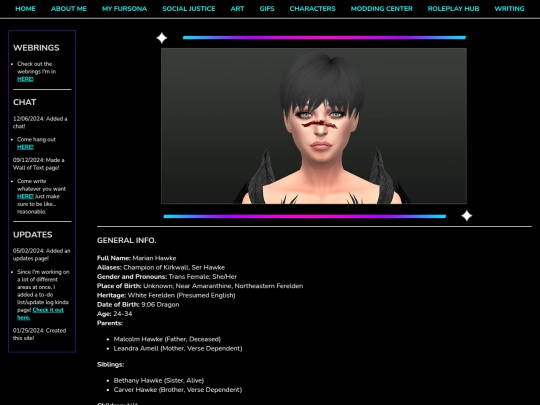This screenshot has height=405, width=540.
Task: Click 'Carver Hawke (Brother, Verse Dependent)' list item
Action: click(x=178, y=390)
